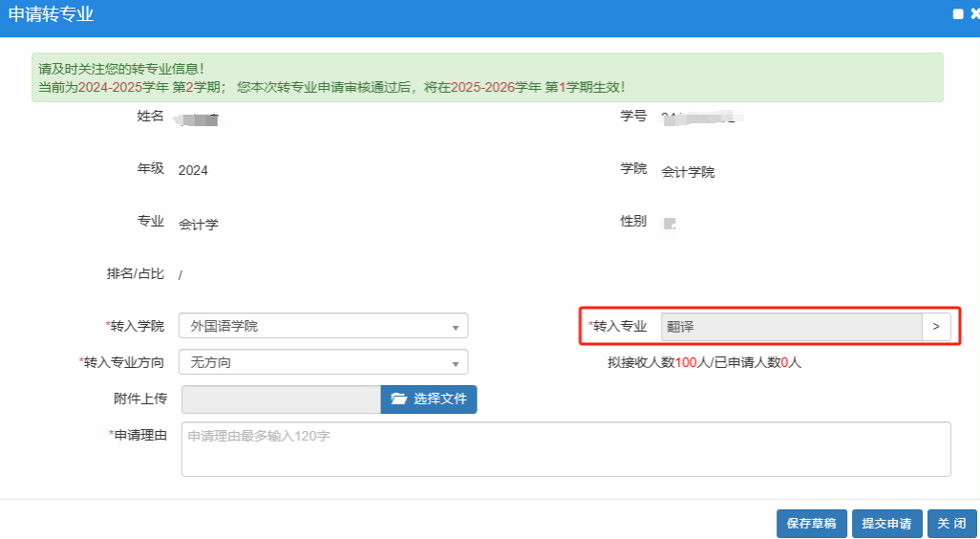Click the 学院 value 会计学院
Viewport: 980px width, 539px height.
(688, 172)
